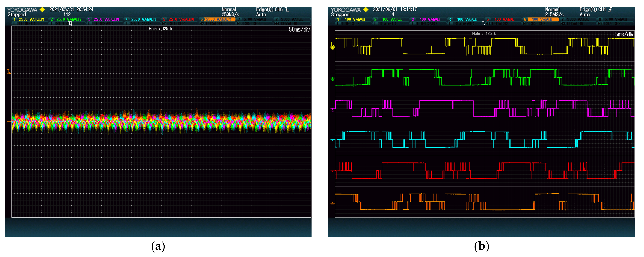Click the rising-edge trigger icon beside CH1
Screen dimensions: 644x257
[x=610, y=9]
